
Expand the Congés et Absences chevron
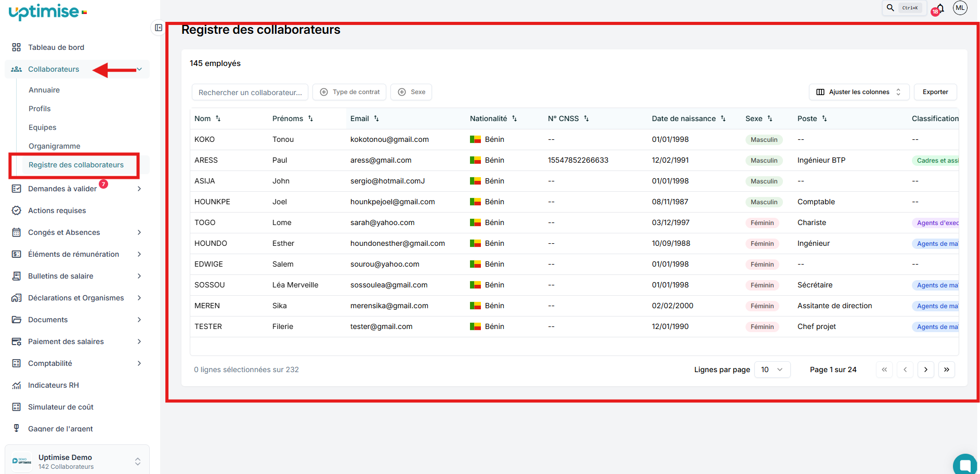tap(139, 232)
